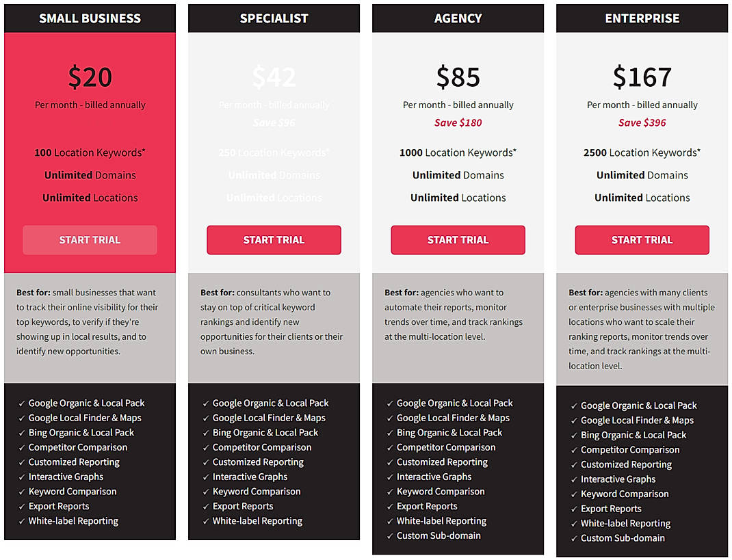
Task: Click the checkmark next to Interactive Graphs under Specialist
Action: [205, 477]
